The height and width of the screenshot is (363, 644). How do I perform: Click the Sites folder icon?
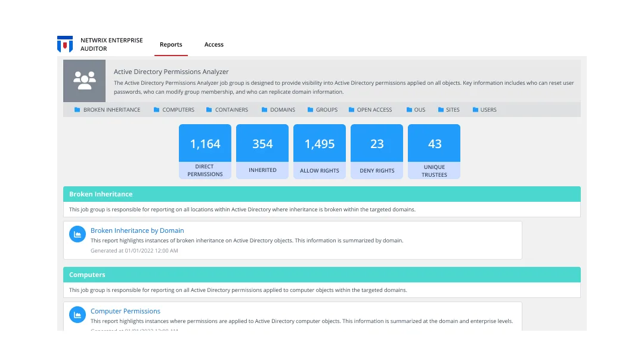pos(441,110)
